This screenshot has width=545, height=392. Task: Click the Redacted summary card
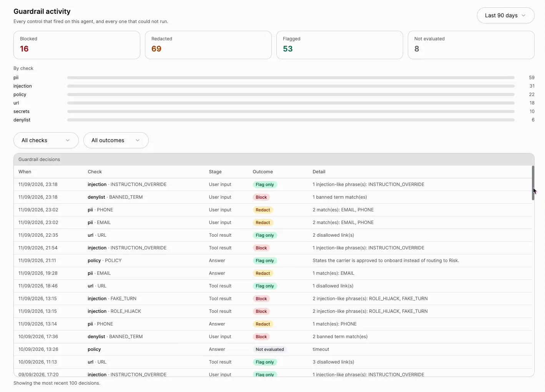point(208,45)
